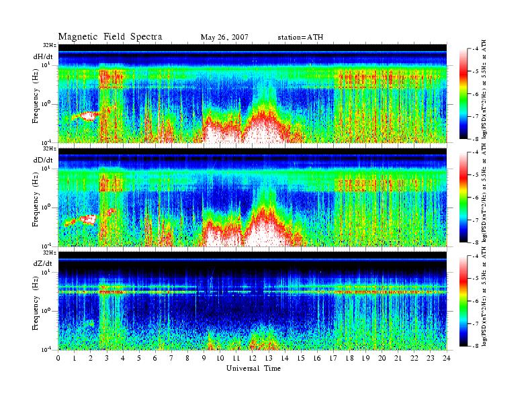Click hour 20 on the time axis
Viewport: 532px width, 411px height.
tap(382, 359)
